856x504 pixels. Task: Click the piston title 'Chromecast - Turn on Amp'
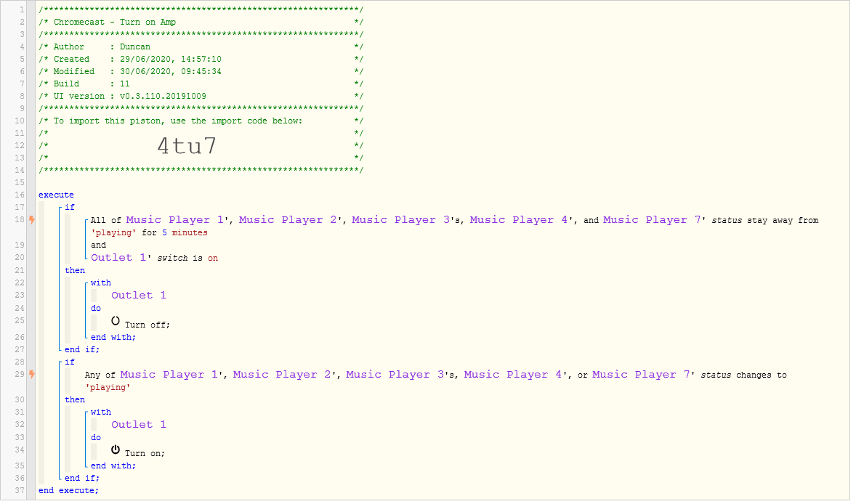(115, 22)
